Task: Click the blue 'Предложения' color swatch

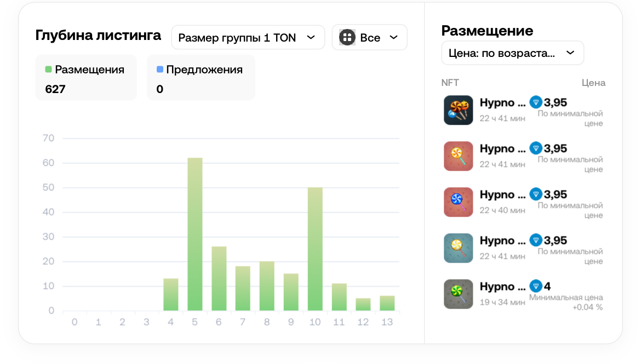Action: click(160, 70)
